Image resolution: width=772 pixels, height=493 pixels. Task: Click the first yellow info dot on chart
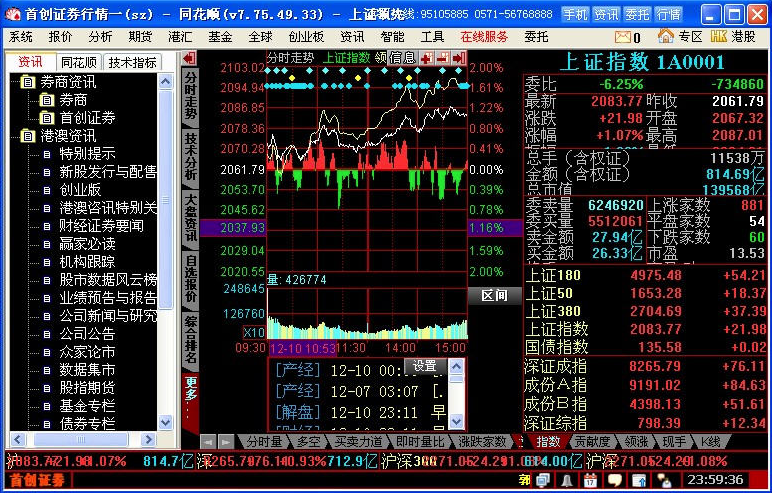pos(292,78)
